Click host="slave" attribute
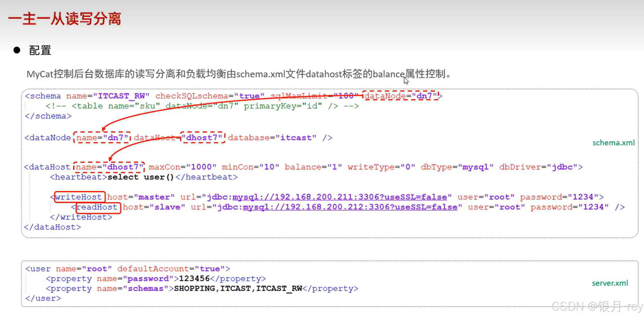Image resolution: width=644 pixels, height=317 pixels. pos(154,207)
